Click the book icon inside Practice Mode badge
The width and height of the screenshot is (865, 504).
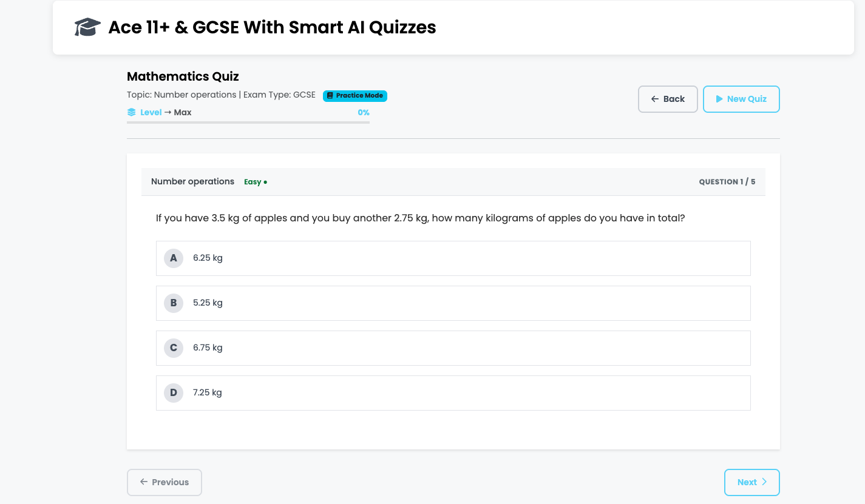pos(330,95)
